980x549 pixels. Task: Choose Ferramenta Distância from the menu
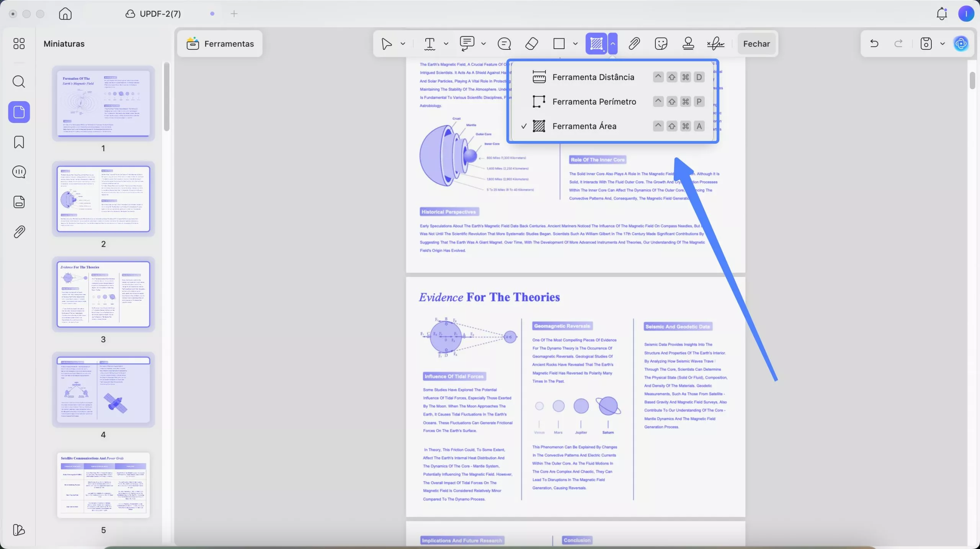(x=593, y=77)
